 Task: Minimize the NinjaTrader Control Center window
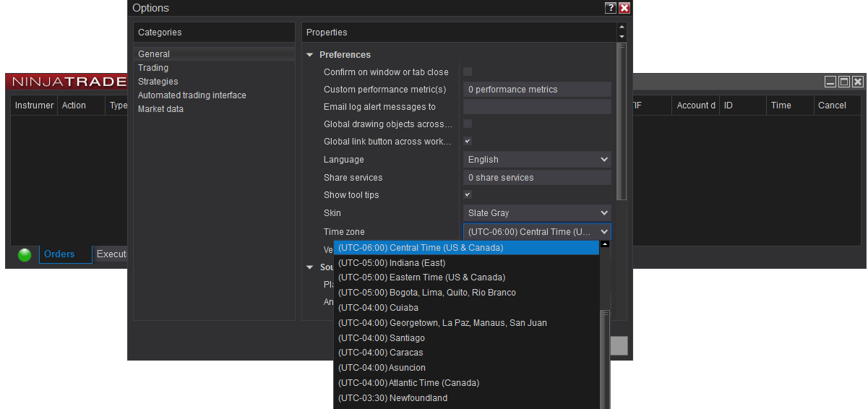(x=830, y=82)
